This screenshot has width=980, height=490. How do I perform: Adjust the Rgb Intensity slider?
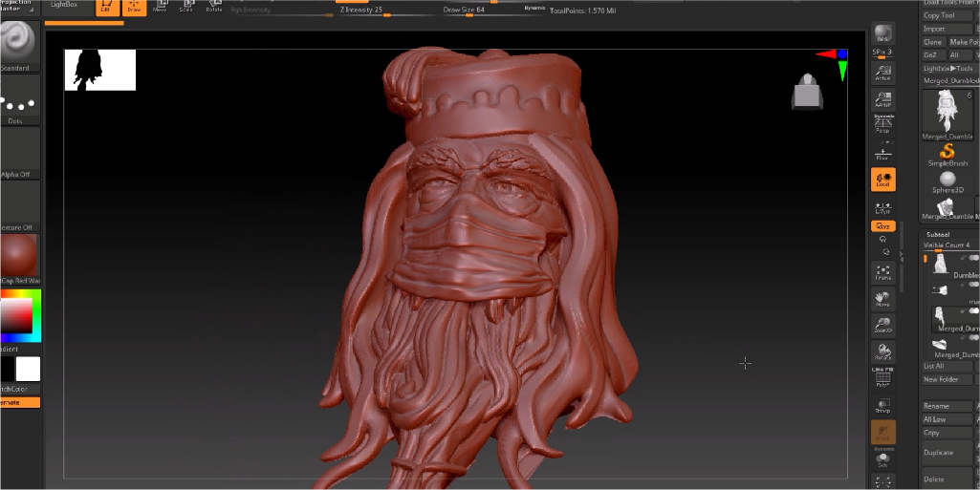[281, 11]
